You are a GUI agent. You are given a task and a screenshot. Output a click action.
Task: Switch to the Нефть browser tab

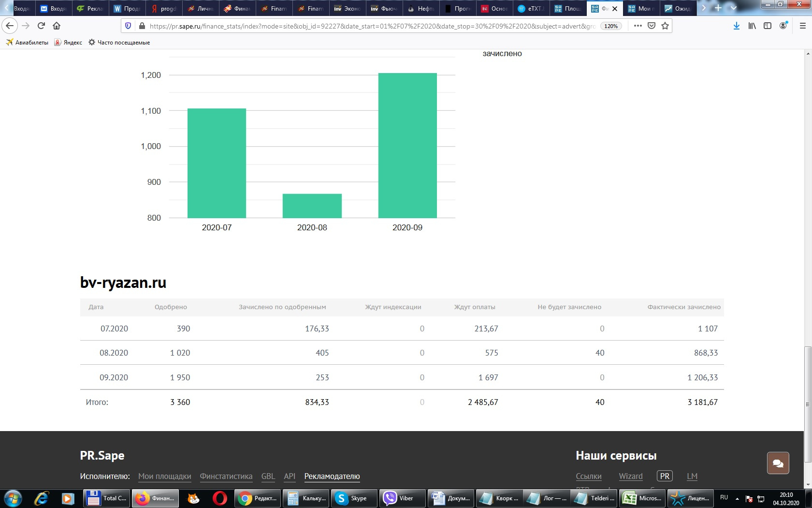[421, 8]
